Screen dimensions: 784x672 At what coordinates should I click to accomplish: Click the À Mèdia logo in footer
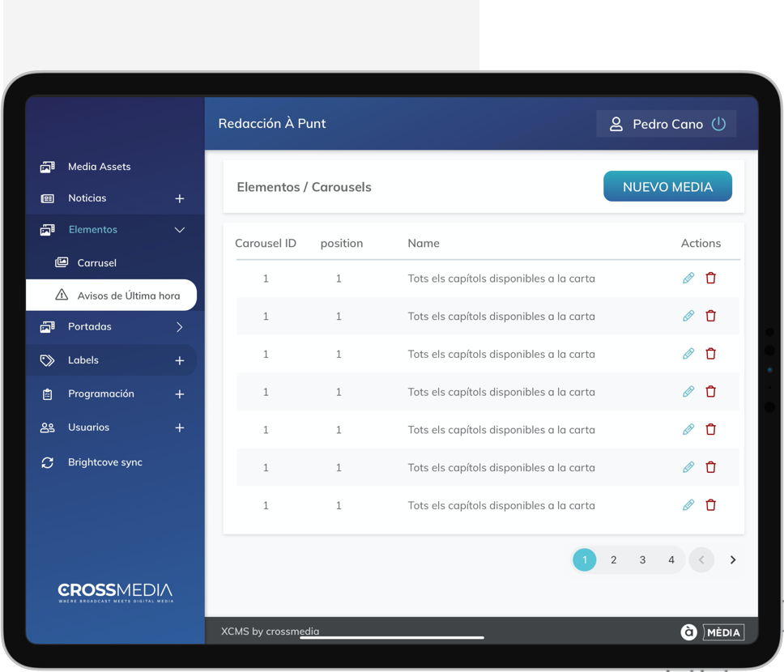[712, 632]
